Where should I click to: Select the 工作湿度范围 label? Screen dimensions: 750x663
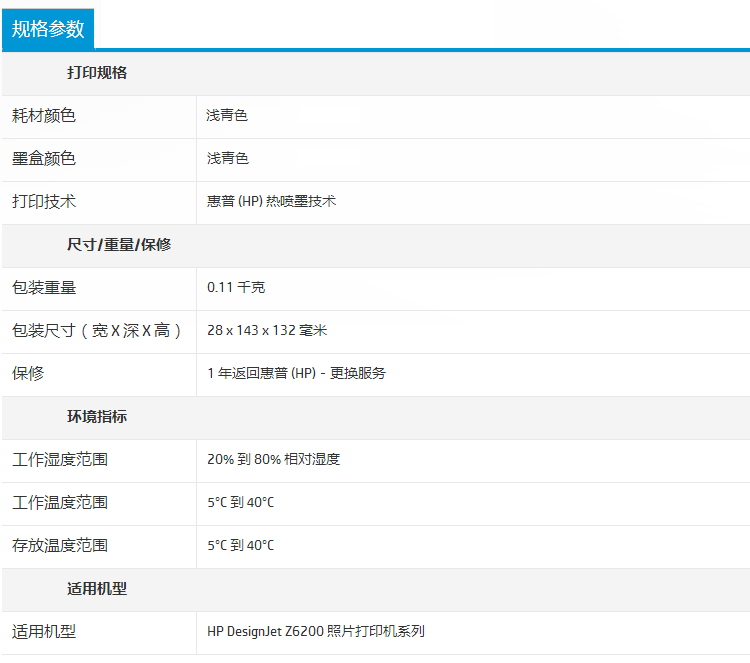pyautogui.click(x=60, y=460)
